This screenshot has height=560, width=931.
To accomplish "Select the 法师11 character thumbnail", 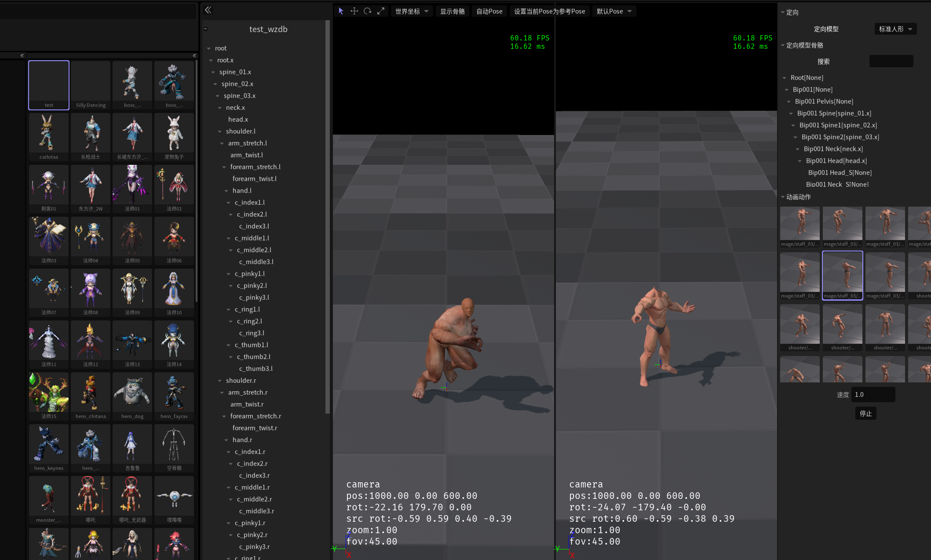I will point(49,345).
